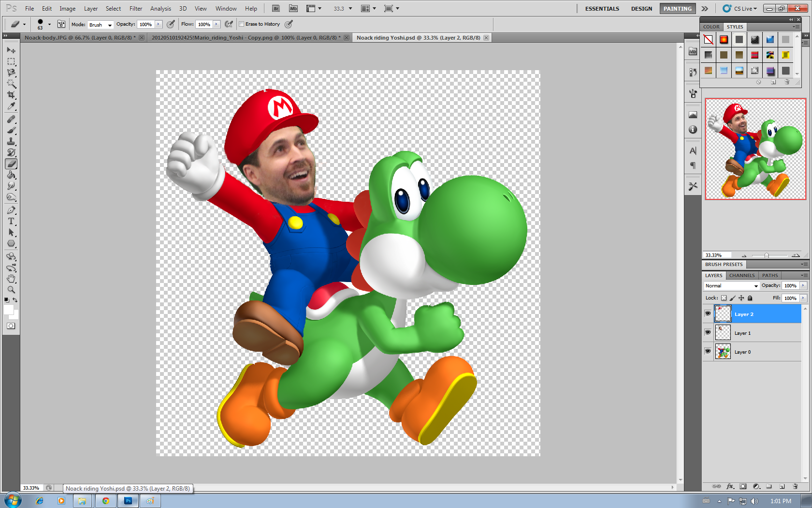Toggle airbrush mode in options bar
The width and height of the screenshot is (812, 508).
point(229,24)
